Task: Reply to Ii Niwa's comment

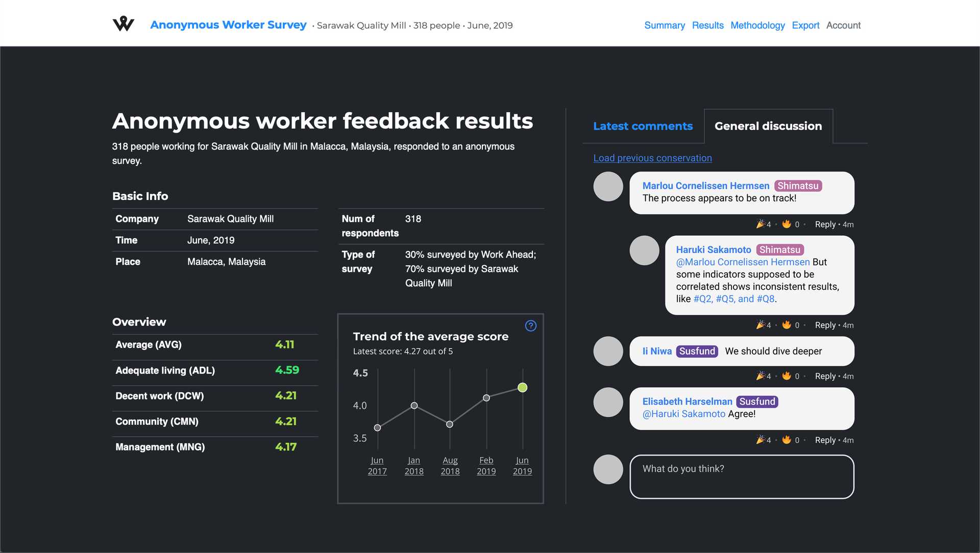Action: [x=825, y=376]
